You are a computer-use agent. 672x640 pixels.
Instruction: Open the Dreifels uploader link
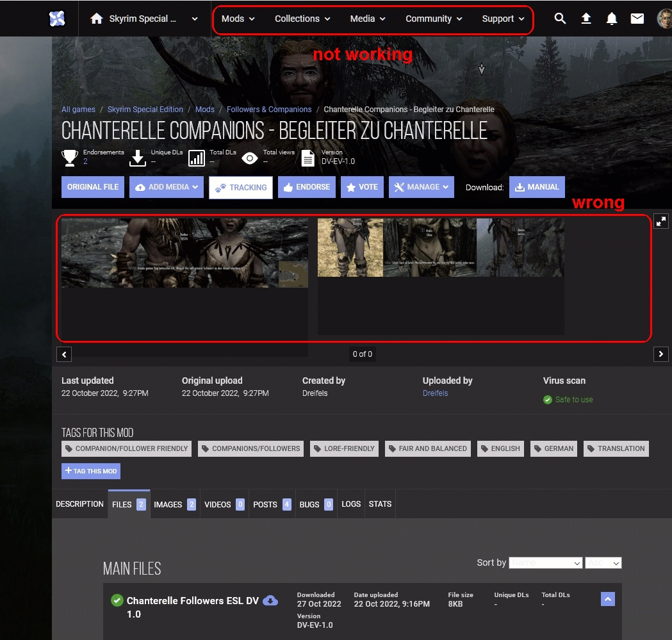click(x=435, y=393)
